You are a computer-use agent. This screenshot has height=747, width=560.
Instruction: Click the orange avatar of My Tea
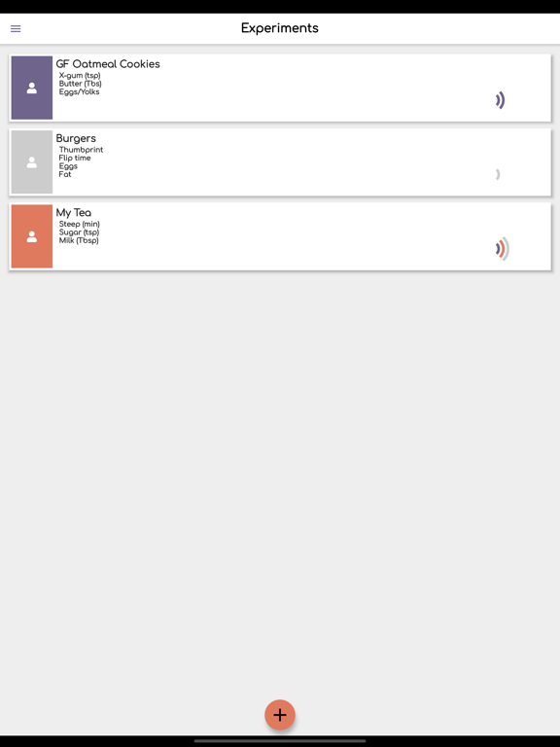coord(32,236)
